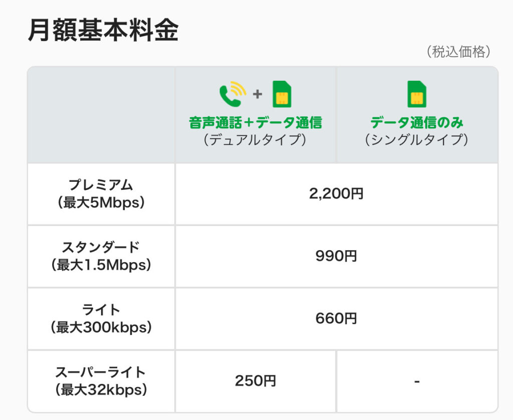
Task: Select the データ通信のみ heading
Action: pos(417,123)
